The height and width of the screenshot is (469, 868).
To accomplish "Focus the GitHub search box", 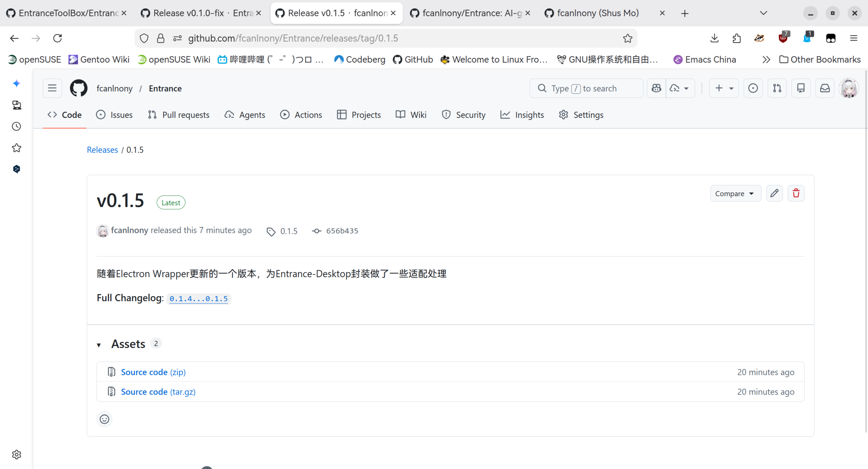I will click(586, 88).
